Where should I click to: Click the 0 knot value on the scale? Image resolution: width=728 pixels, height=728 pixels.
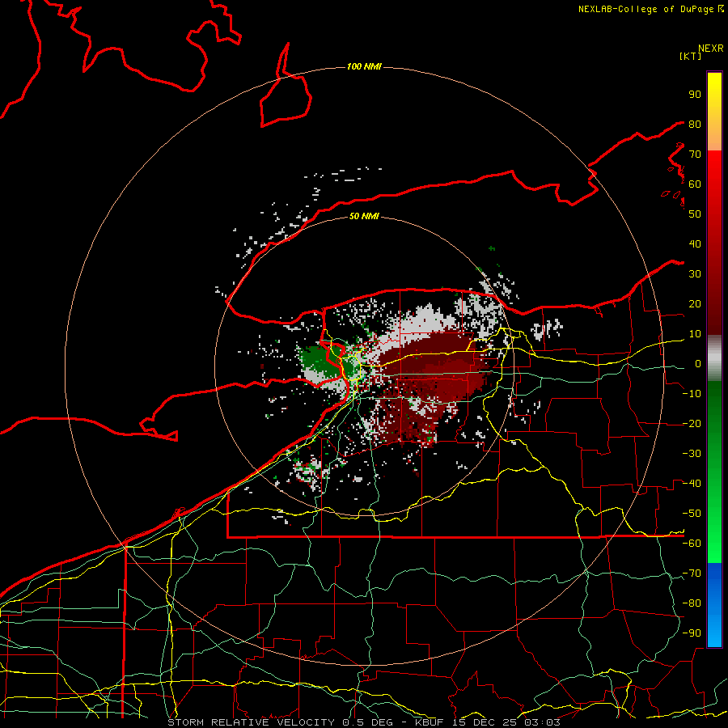pyautogui.click(x=698, y=363)
